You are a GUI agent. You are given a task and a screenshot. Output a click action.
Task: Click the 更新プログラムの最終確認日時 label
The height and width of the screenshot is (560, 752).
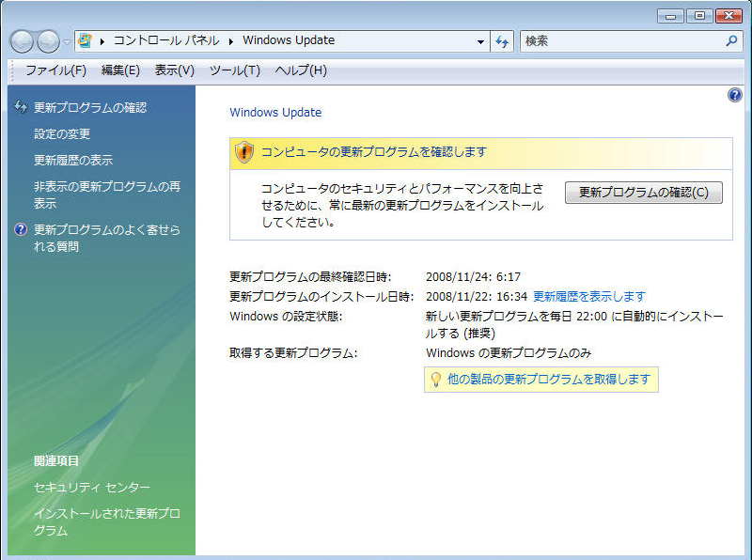(310, 276)
